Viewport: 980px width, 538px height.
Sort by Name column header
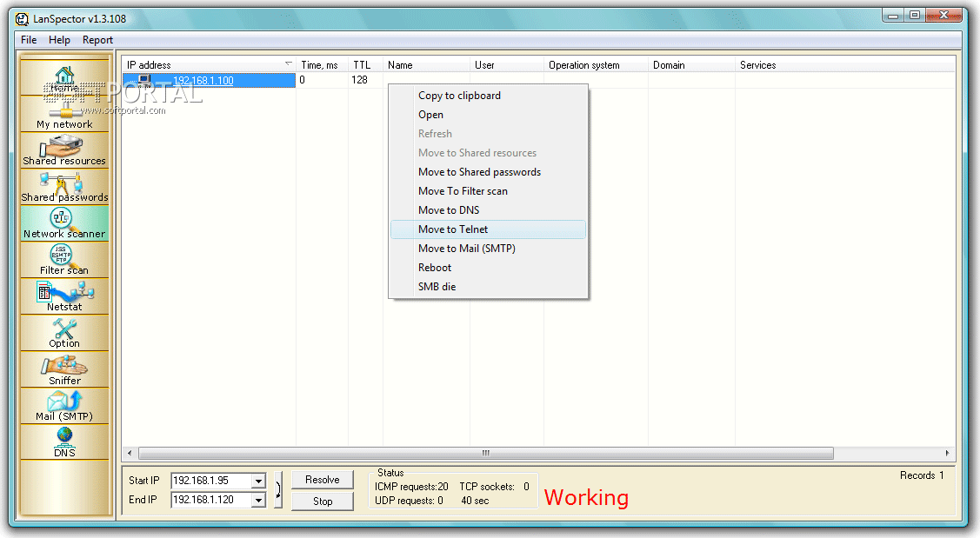tap(426, 65)
